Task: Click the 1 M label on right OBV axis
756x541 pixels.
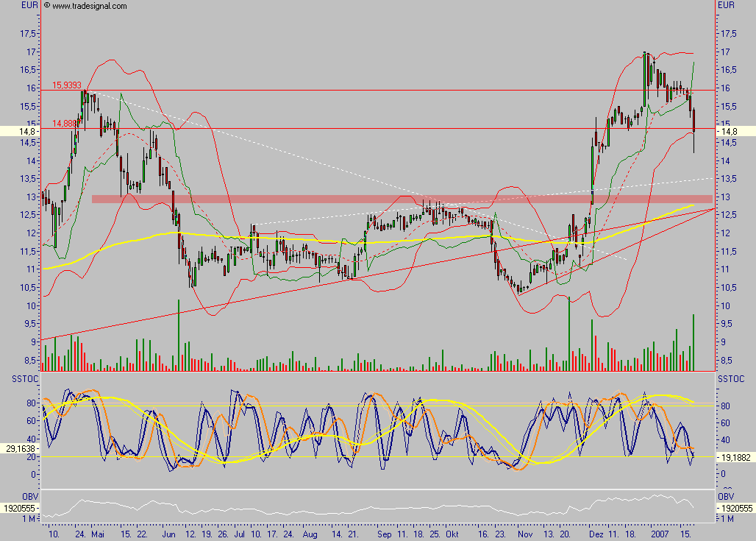Action: coord(727,519)
